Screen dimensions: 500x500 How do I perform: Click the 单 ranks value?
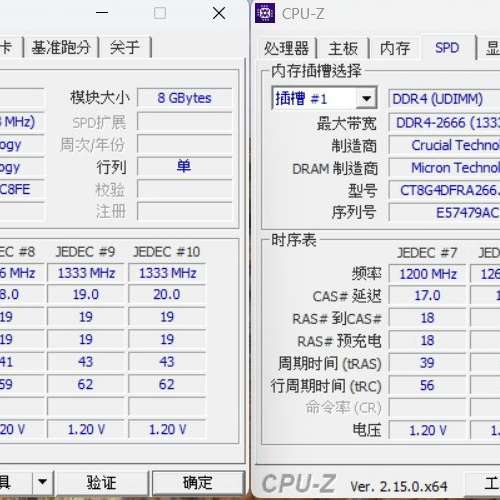(x=185, y=166)
